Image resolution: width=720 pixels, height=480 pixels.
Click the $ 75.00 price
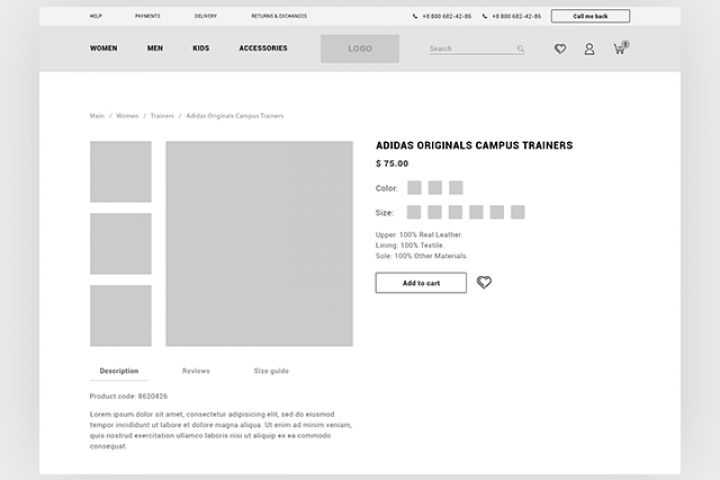(392, 164)
